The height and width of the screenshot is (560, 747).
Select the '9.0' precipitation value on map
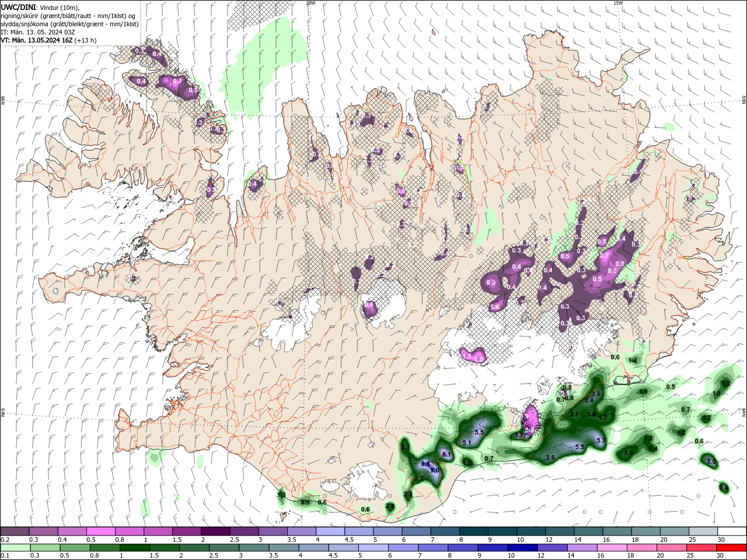[x=434, y=470]
